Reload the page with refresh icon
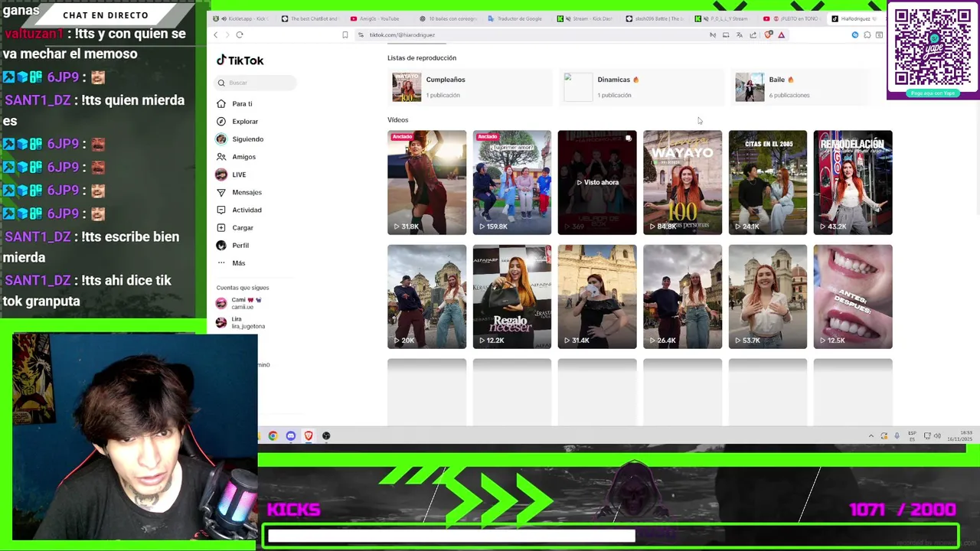The image size is (980, 551). tap(240, 34)
